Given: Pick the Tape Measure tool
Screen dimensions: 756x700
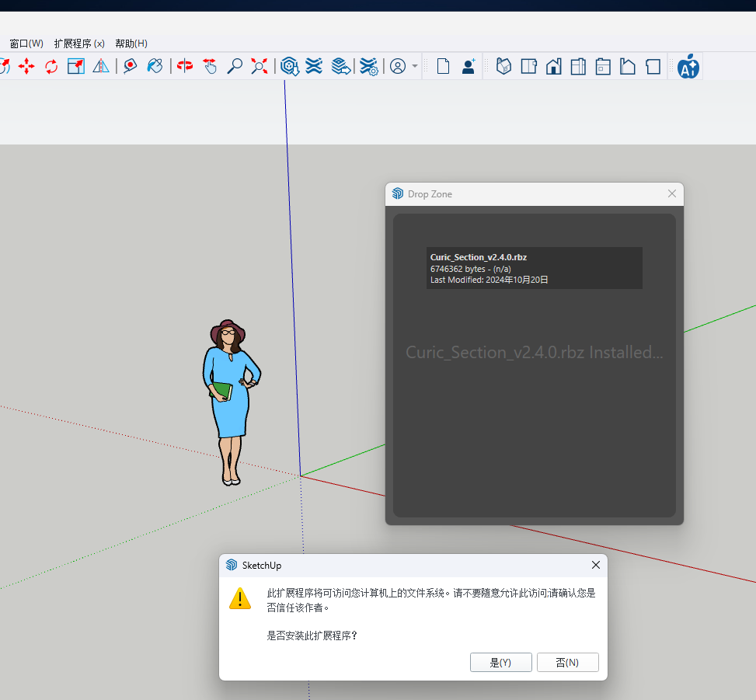Looking at the screenshot, I should (130, 66).
